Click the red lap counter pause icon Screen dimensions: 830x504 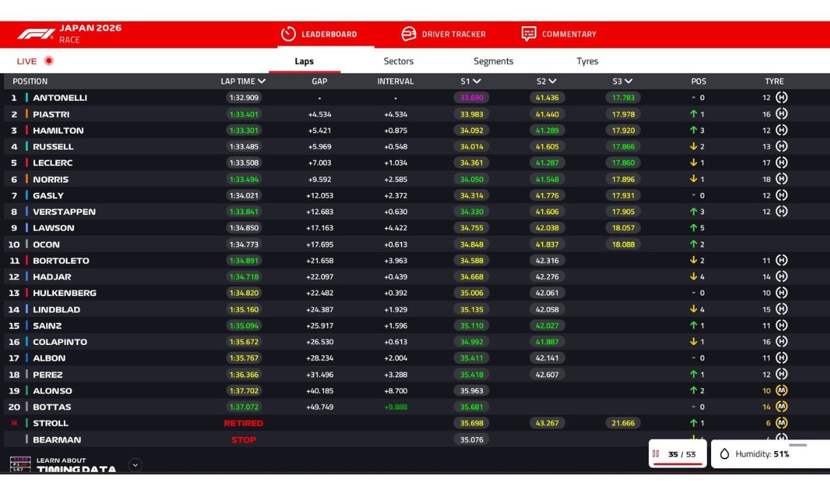(x=656, y=454)
